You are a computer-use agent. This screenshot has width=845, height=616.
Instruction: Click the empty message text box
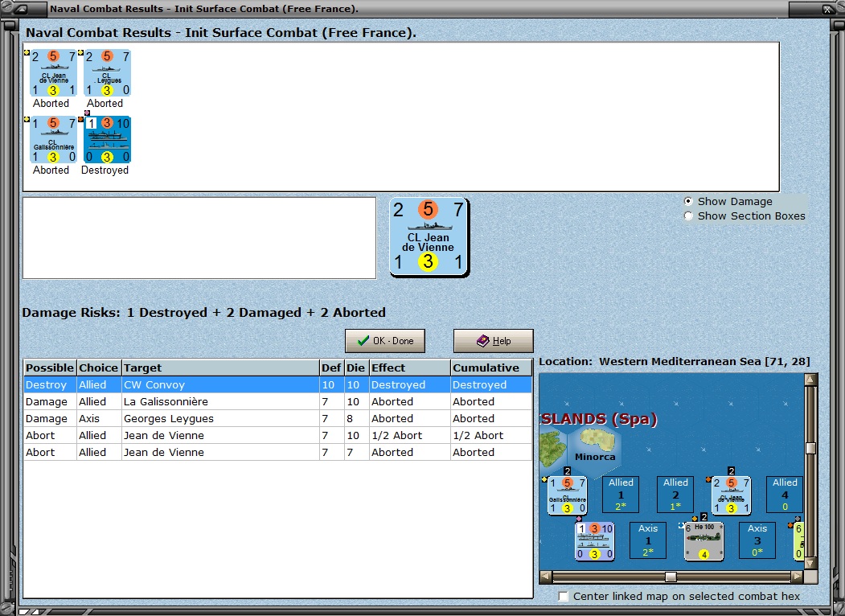(x=199, y=238)
